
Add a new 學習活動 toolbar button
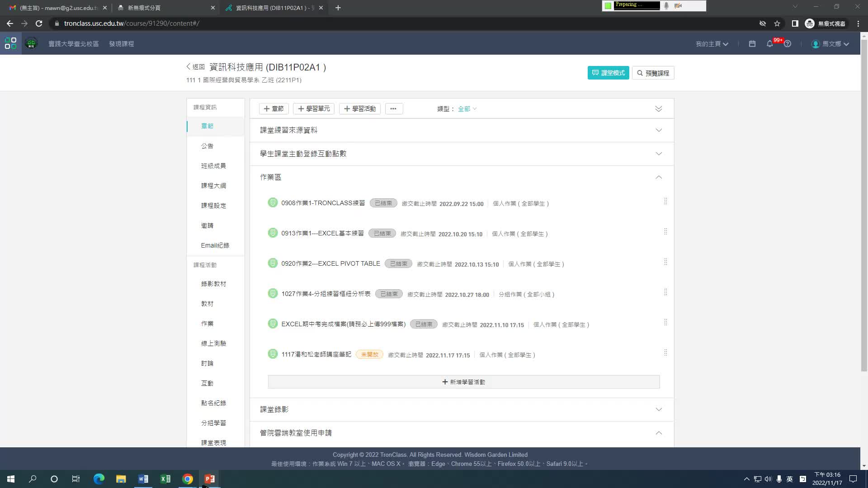[x=360, y=109]
